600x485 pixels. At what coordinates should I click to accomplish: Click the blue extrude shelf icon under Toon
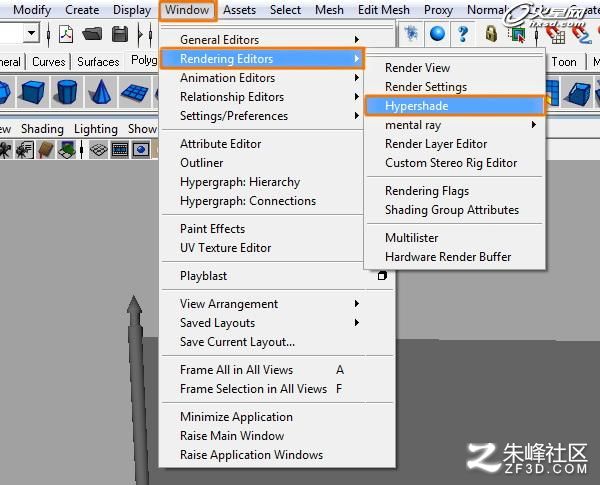578,93
